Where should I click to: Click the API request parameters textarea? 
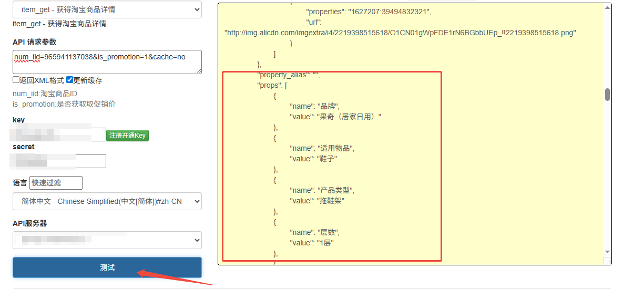(x=107, y=61)
